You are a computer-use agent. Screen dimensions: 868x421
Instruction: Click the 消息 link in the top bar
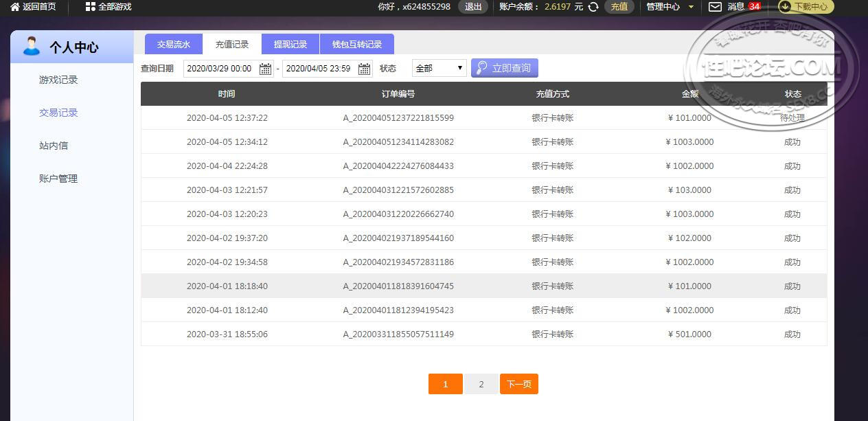pos(736,7)
